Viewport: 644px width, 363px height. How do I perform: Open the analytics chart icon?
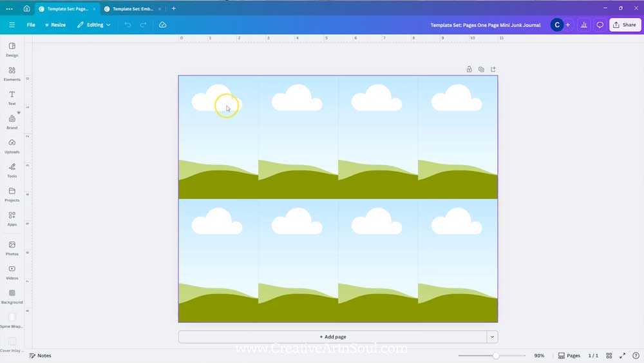coord(583,25)
